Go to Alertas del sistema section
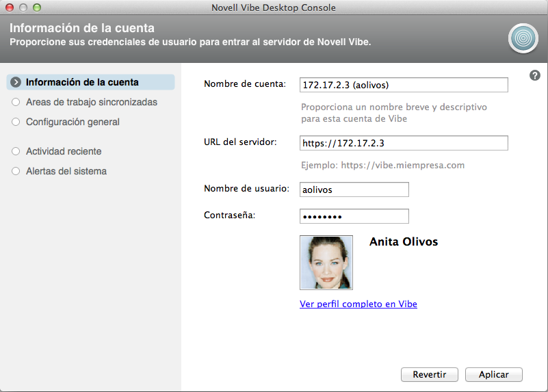This screenshot has height=392, width=548. [66, 171]
